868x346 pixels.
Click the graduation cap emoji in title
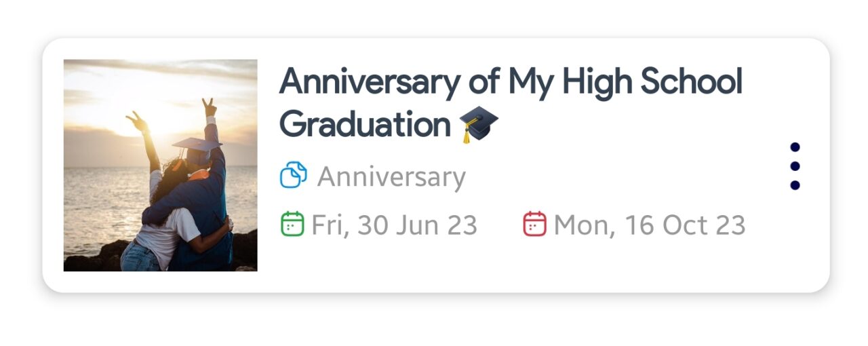click(479, 126)
